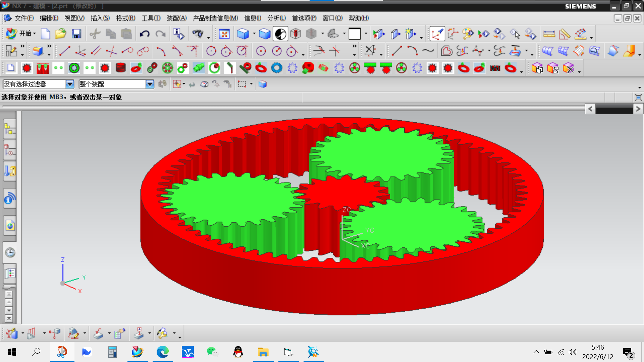The width and height of the screenshot is (644, 362).
Task: Click the horizontal scrollbar thumb
Action: click(x=614, y=109)
